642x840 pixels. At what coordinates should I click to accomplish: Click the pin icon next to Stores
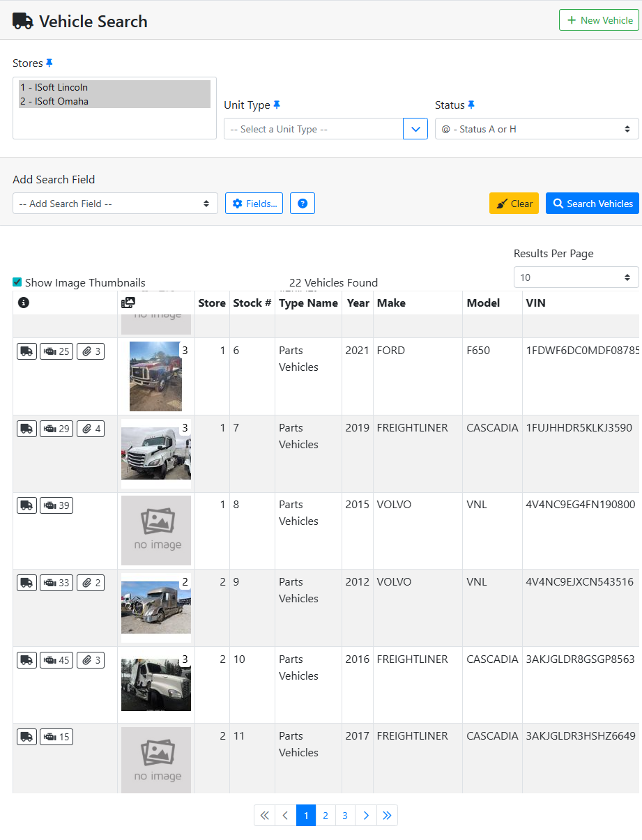(49, 63)
